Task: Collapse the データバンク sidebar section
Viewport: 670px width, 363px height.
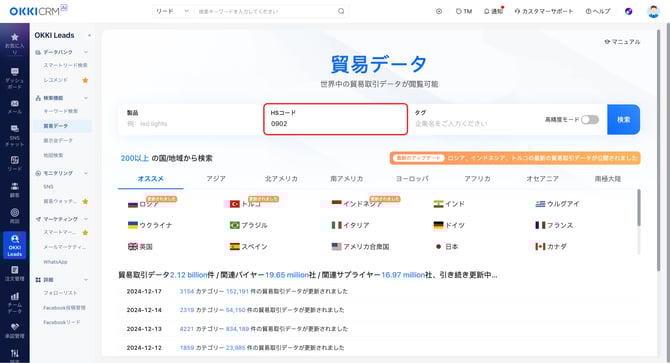Action: pos(86,52)
